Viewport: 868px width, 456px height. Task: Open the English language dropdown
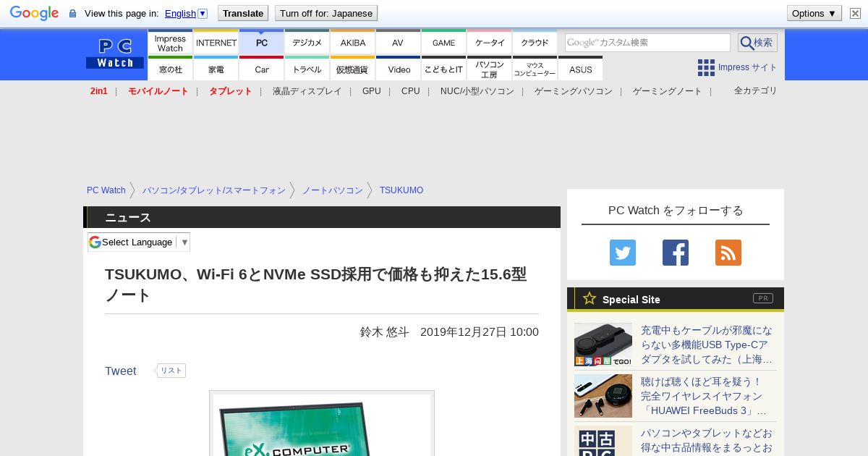(x=186, y=13)
